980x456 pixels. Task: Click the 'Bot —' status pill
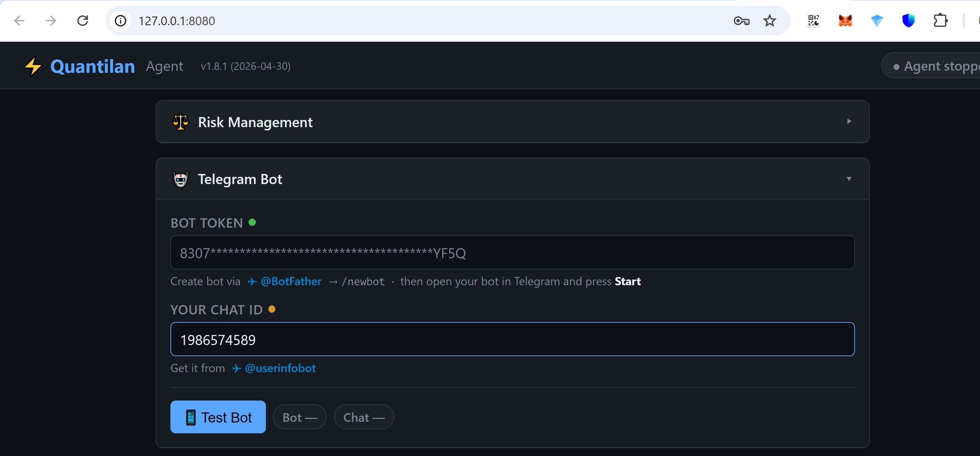(300, 417)
